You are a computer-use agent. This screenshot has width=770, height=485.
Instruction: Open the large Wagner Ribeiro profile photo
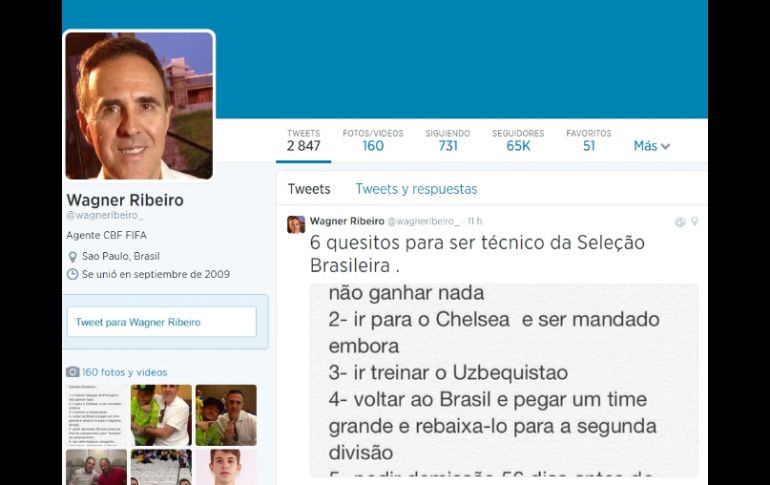(139, 105)
